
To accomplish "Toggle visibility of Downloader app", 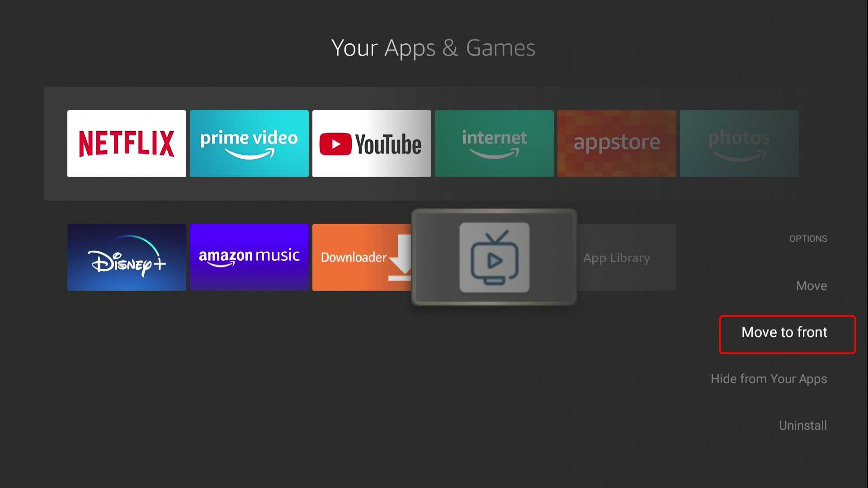I will pos(769,378).
